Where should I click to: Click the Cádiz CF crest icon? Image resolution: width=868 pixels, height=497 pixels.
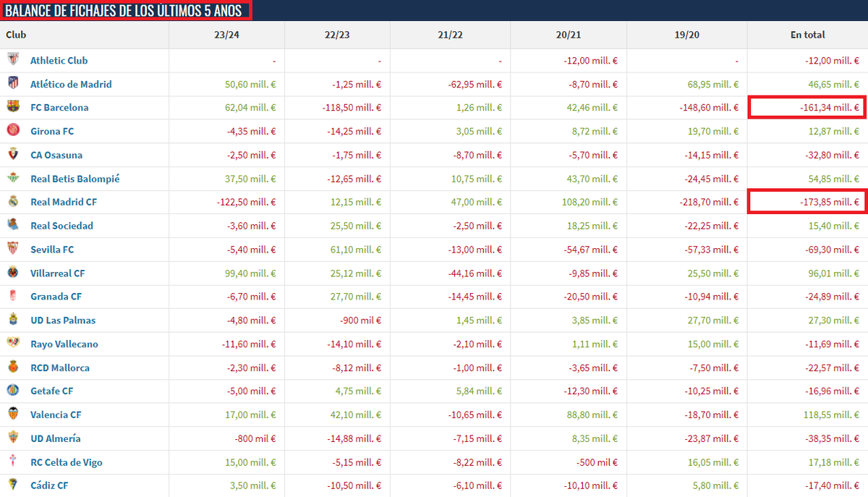13,485
